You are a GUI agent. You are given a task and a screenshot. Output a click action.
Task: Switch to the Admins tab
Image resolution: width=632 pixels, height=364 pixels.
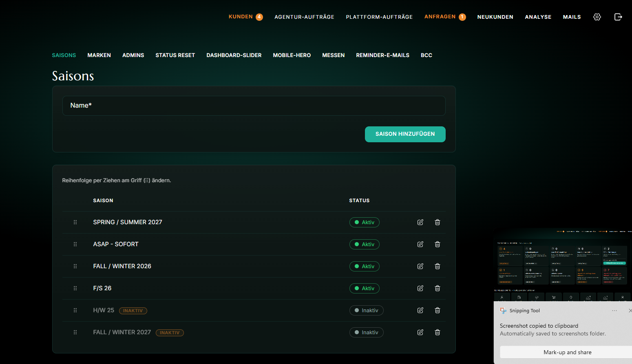click(x=133, y=55)
